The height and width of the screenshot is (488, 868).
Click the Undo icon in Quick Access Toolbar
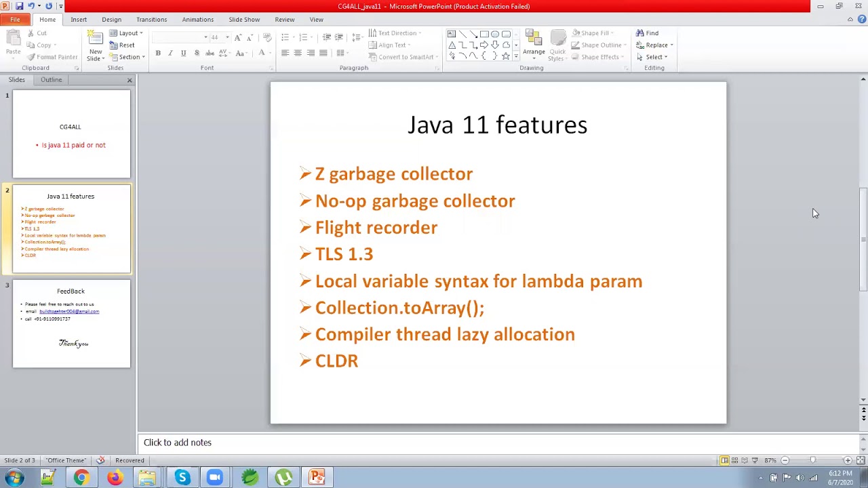[31, 6]
